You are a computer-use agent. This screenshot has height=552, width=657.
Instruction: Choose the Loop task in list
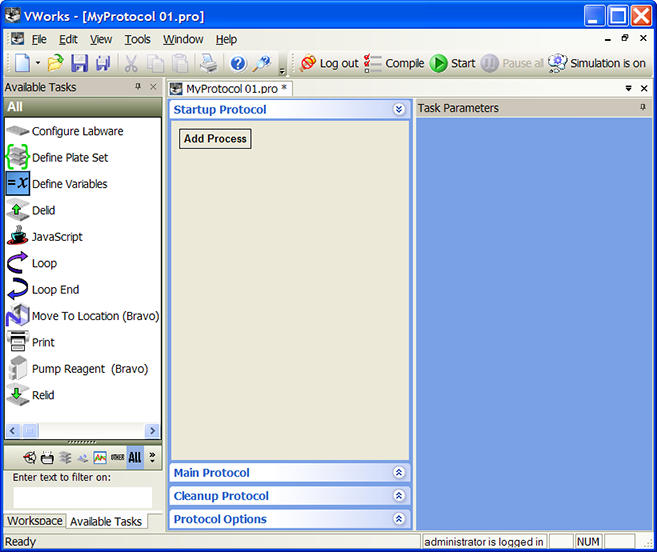coord(44,263)
